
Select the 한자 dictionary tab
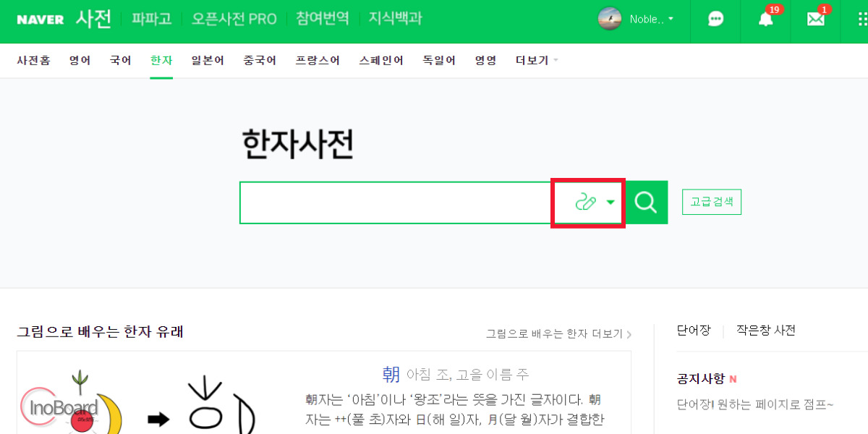point(161,61)
